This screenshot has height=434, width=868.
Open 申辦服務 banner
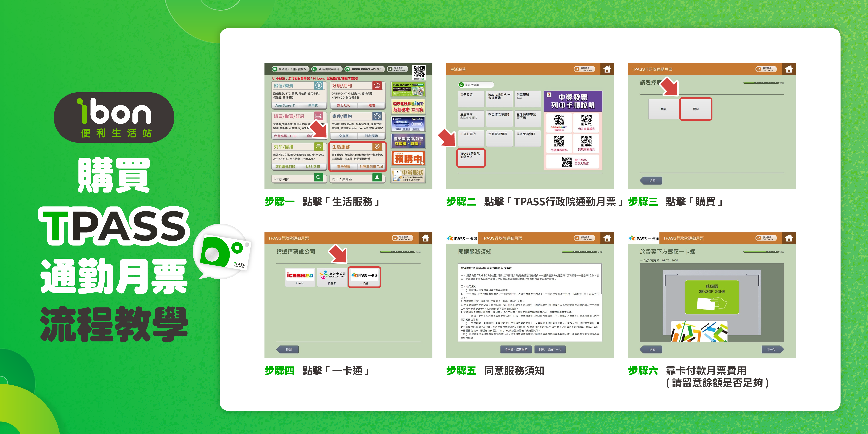[408, 176]
